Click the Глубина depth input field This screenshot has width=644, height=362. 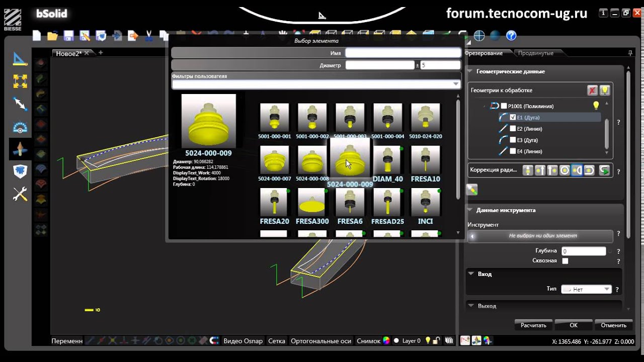(x=584, y=251)
